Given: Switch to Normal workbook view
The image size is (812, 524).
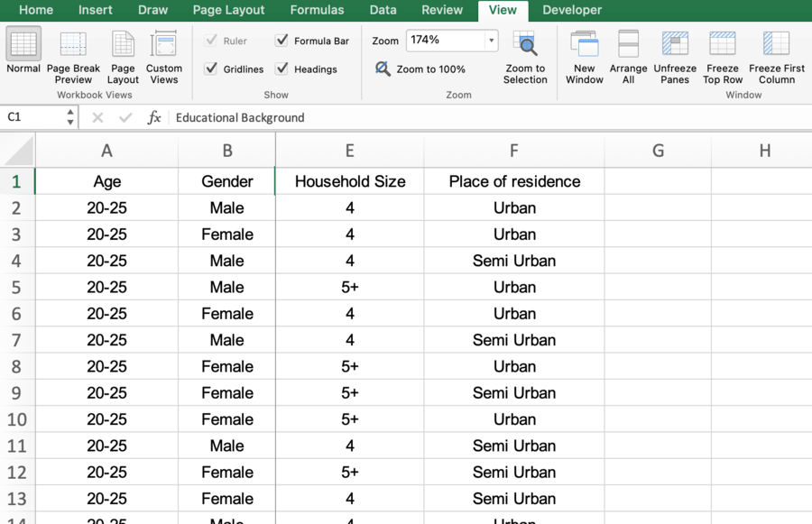Looking at the screenshot, I should tap(23, 45).
